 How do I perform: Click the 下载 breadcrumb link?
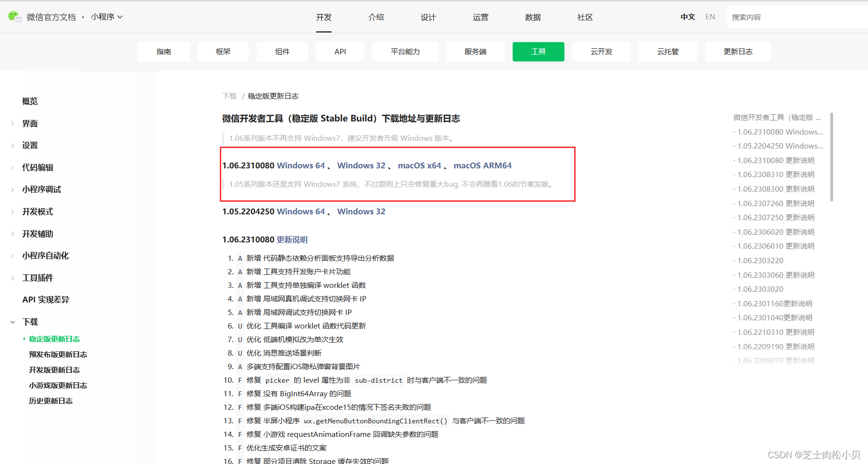tap(229, 96)
